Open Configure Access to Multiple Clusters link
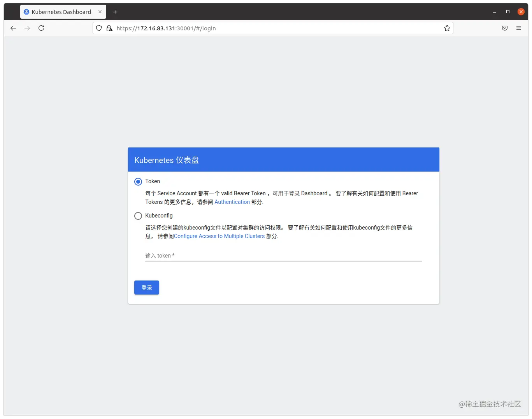This screenshot has height=419, width=532. 219,236
